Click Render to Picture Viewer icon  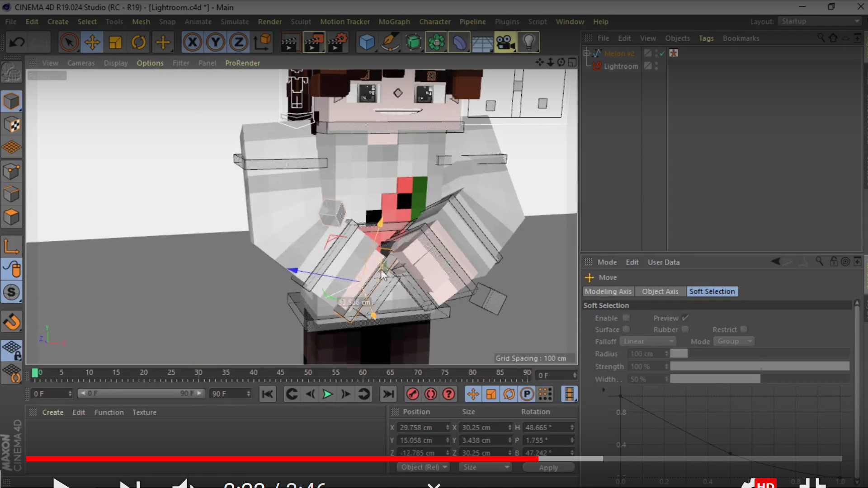click(x=314, y=42)
